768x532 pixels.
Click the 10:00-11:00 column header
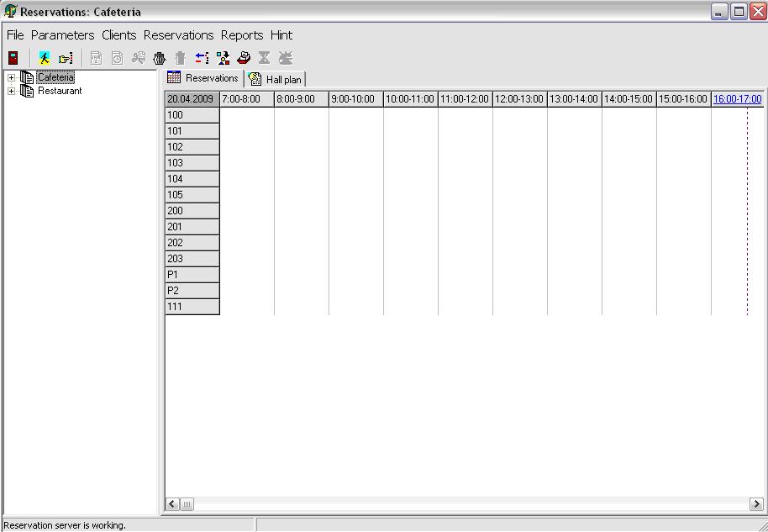coord(410,99)
